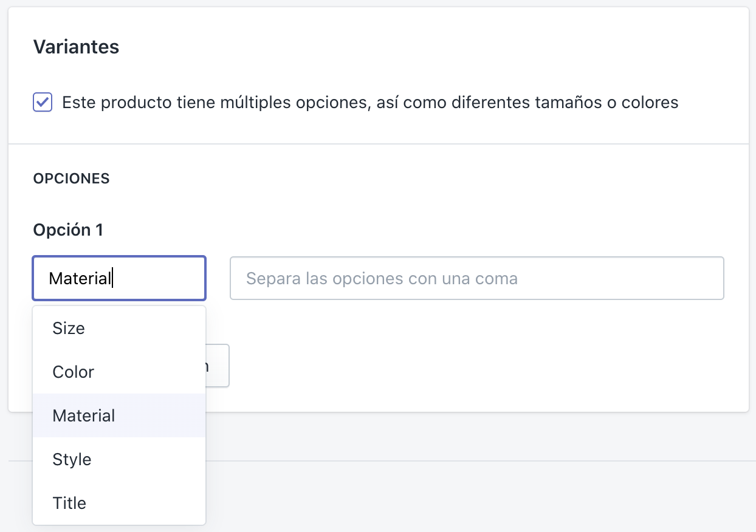
Task: Click the OPCIONES subsection heading
Action: tap(71, 179)
